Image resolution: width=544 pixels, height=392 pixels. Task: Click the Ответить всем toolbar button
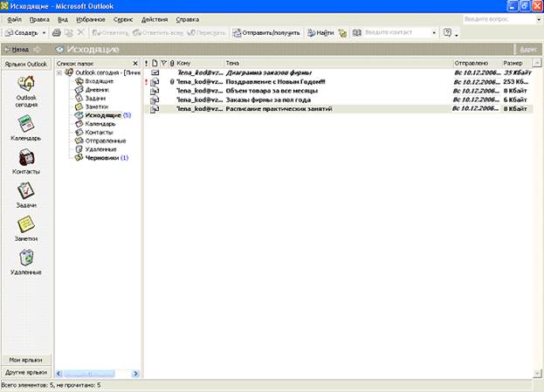click(158, 33)
